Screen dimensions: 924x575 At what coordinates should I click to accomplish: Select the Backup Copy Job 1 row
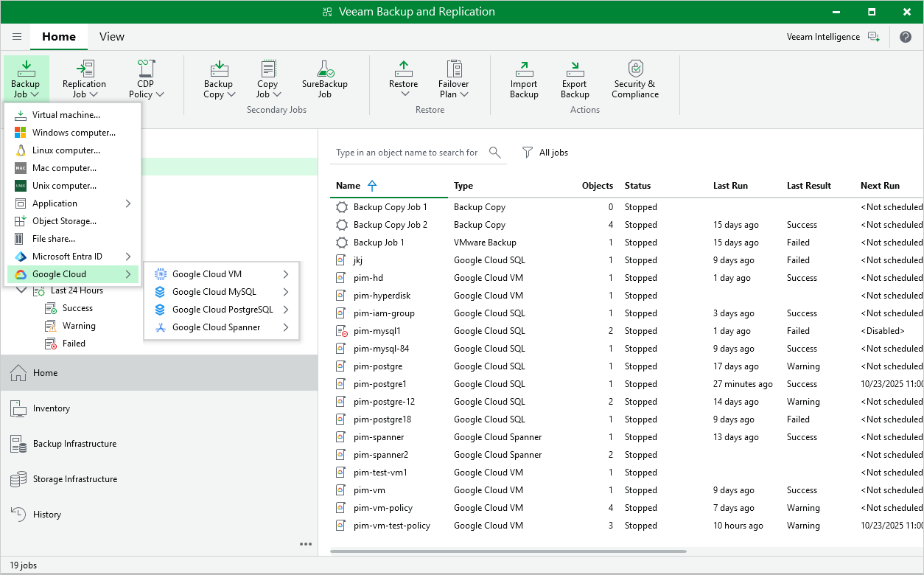[626, 207]
